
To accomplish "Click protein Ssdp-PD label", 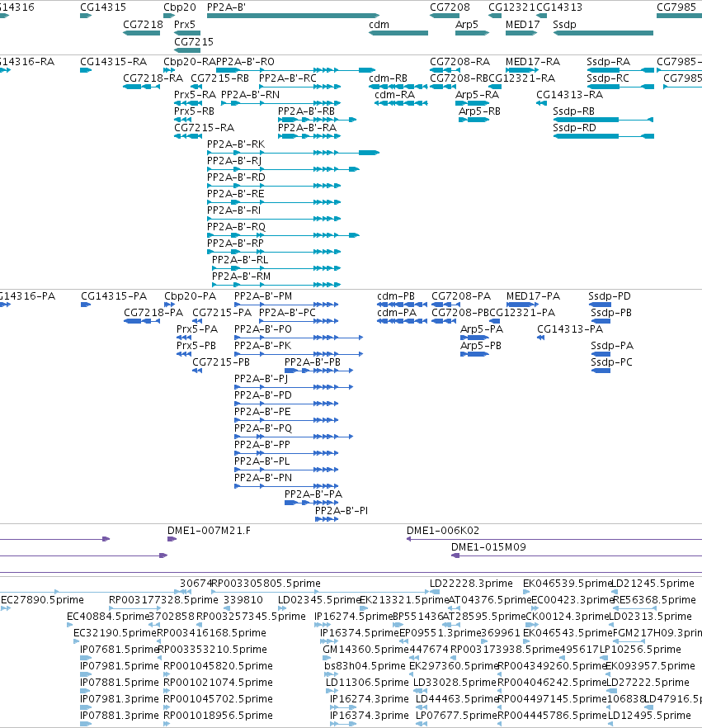I will [610, 296].
